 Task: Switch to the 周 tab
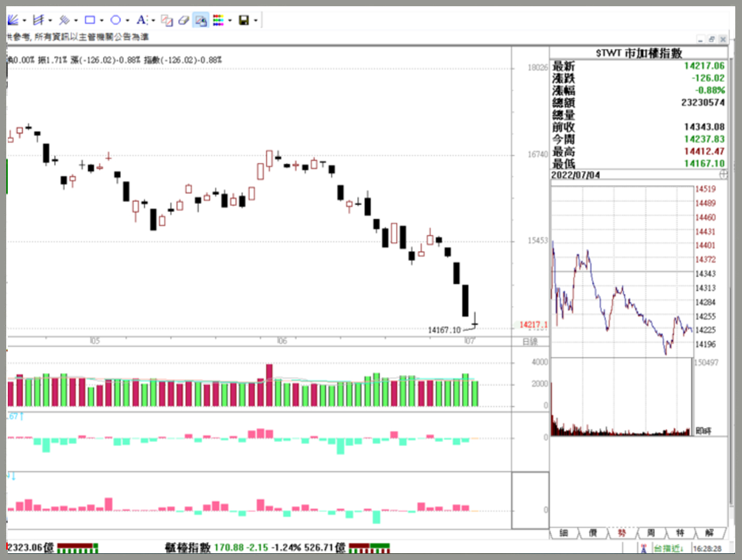[x=651, y=533]
